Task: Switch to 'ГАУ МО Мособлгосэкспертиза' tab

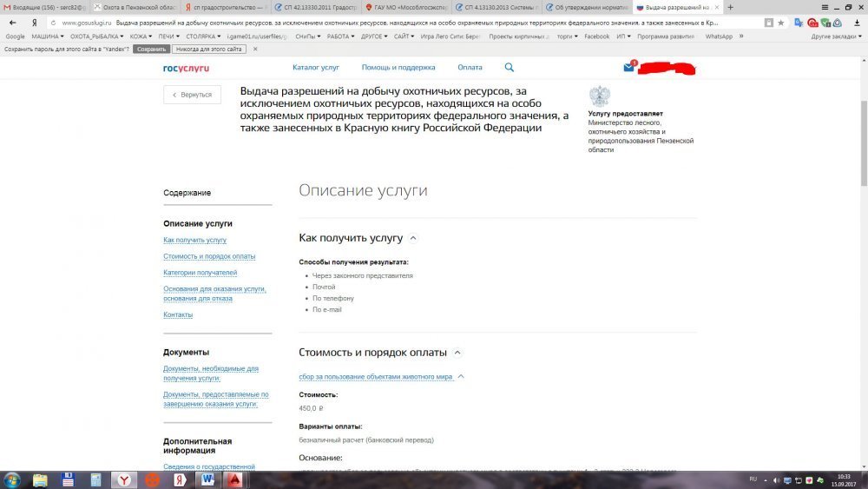Action: coord(406,7)
